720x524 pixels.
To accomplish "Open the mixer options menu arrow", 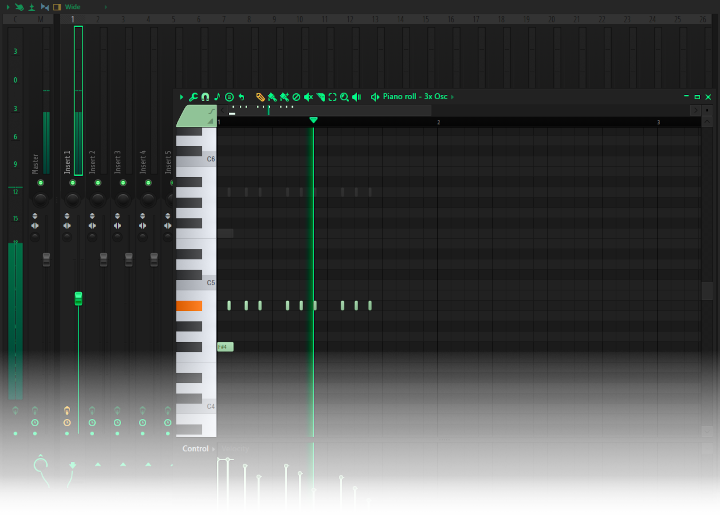I will (x=8, y=7).
